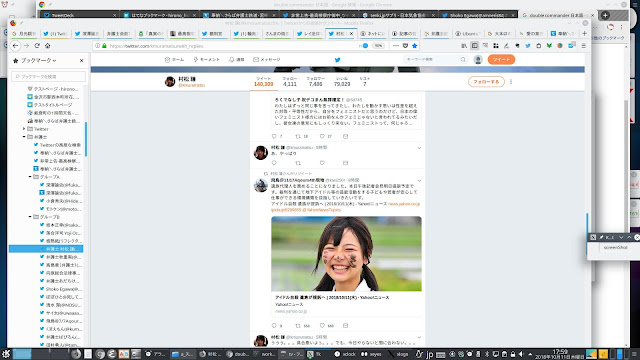The height and width of the screenshot is (360, 640).
Task: Open 通知 notifications in Twitter nav
Action: 236,60
